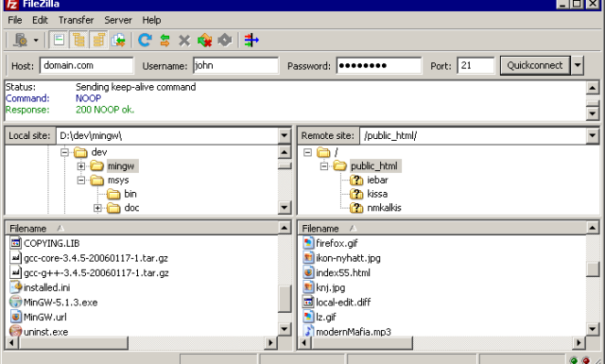Click message log scroll down arrow
The height and width of the screenshot is (364, 605).
point(593,113)
